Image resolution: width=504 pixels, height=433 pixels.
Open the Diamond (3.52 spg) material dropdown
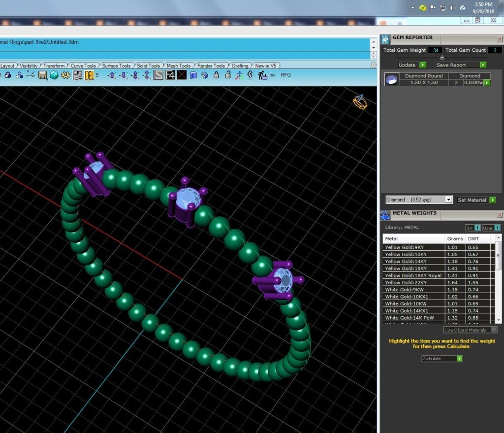point(419,200)
